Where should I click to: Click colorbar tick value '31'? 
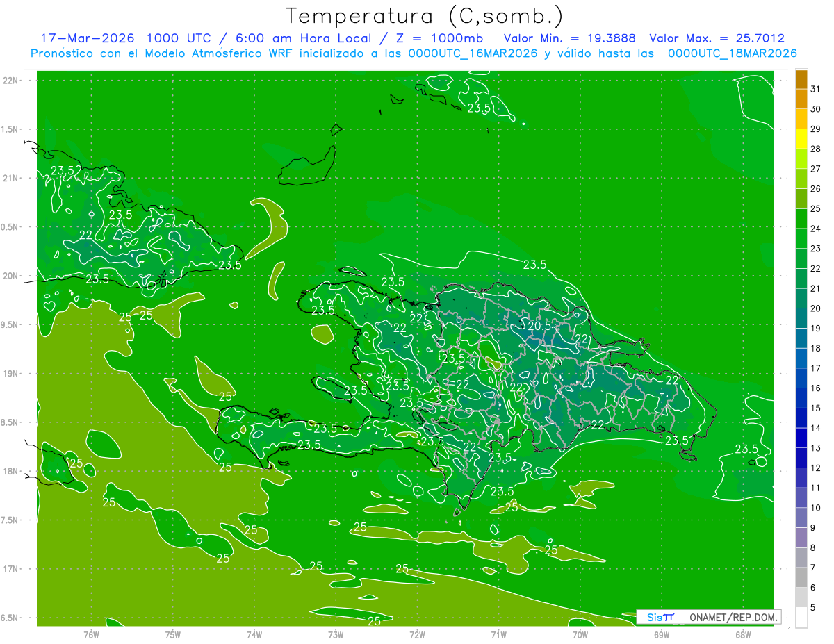(815, 89)
